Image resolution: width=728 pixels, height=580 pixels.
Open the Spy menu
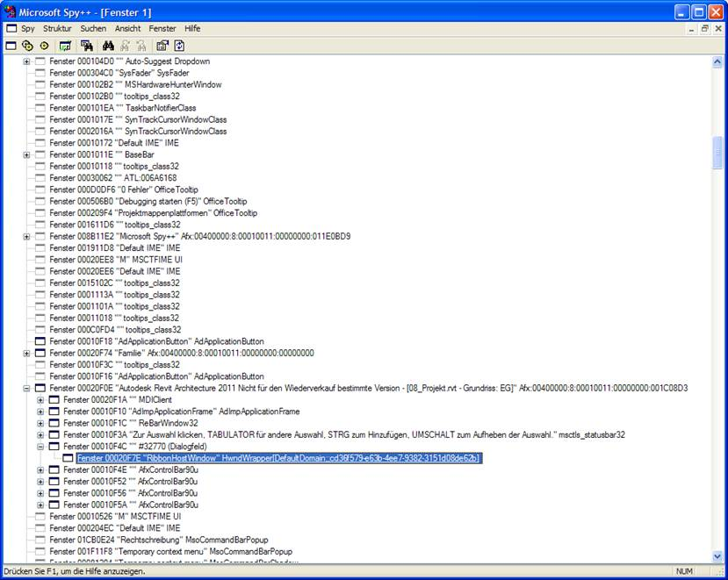click(x=26, y=28)
